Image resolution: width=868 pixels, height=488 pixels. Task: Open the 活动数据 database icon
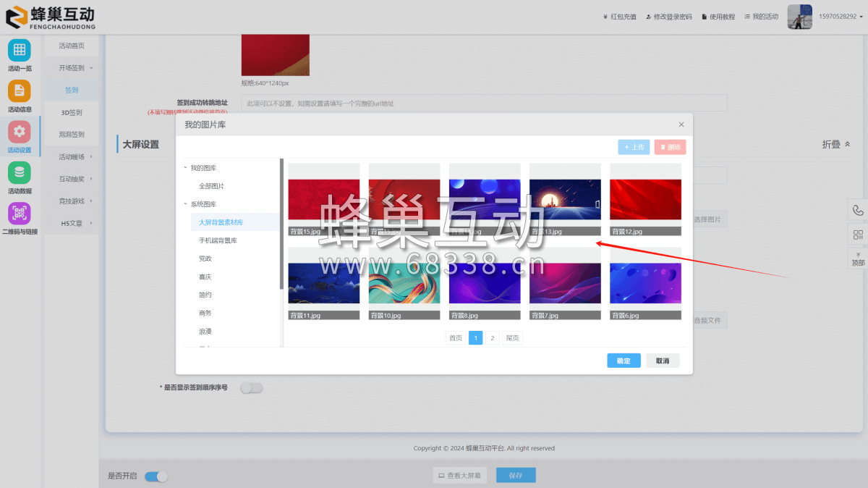click(20, 173)
